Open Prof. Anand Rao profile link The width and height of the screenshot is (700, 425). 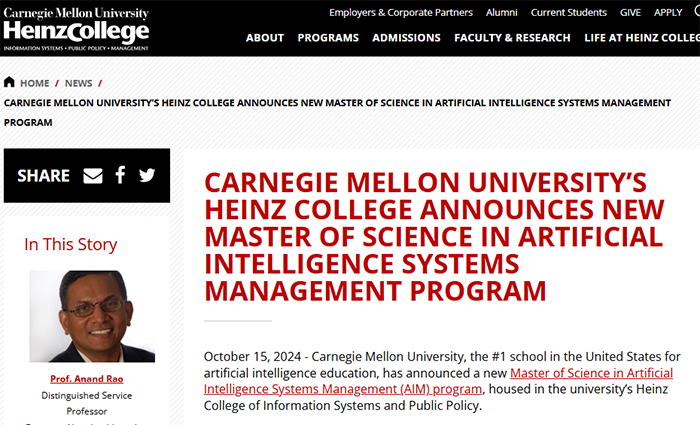tap(87, 379)
